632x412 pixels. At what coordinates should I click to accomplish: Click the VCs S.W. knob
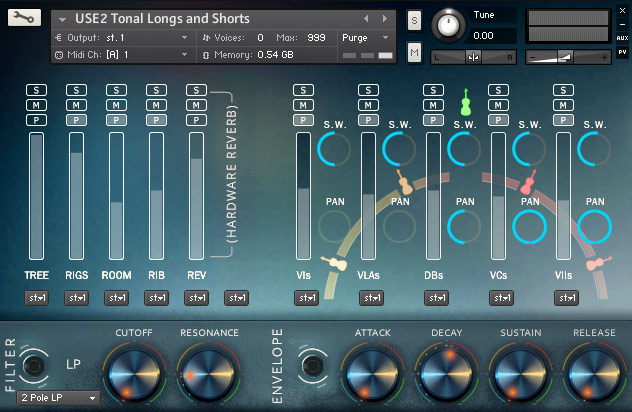(529, 149)
